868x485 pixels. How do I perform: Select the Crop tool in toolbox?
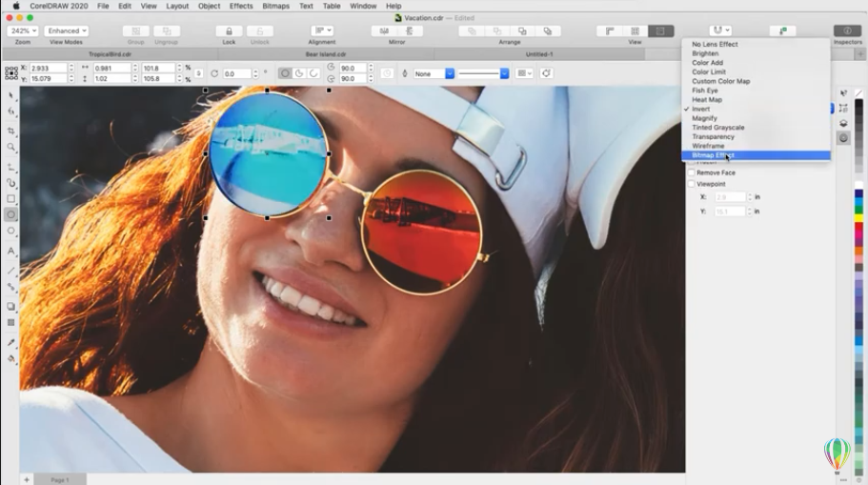(x=11, y=131)
